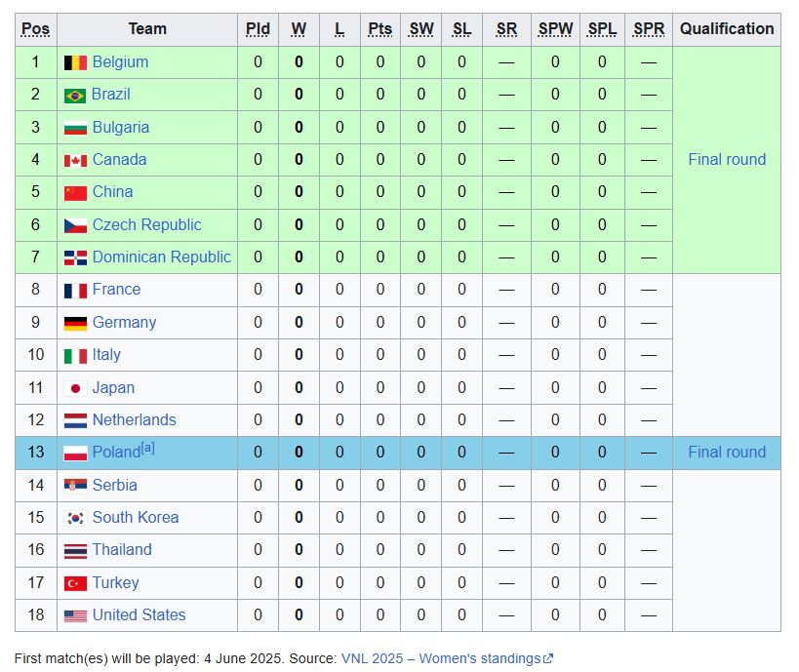Click Final round link in Poland's row
This screenshot has width=799, height=672.
727,452
